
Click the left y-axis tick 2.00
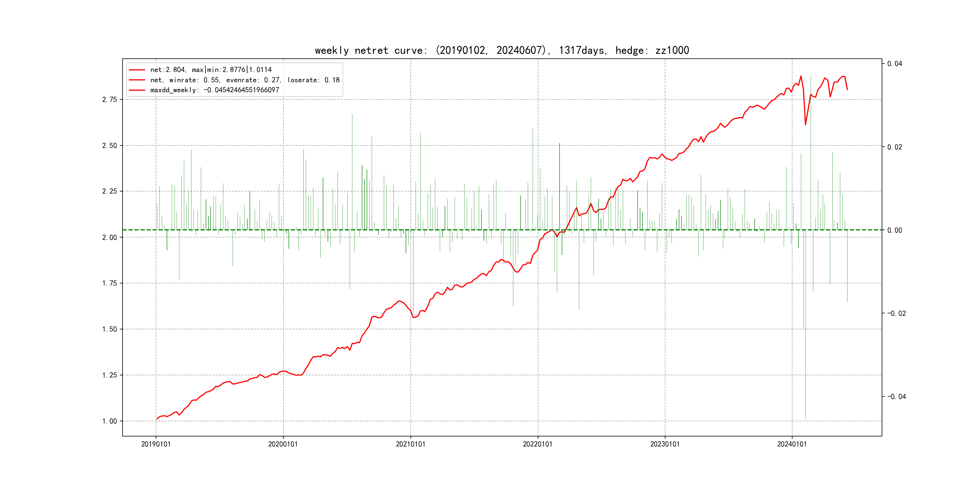(109, 237)
